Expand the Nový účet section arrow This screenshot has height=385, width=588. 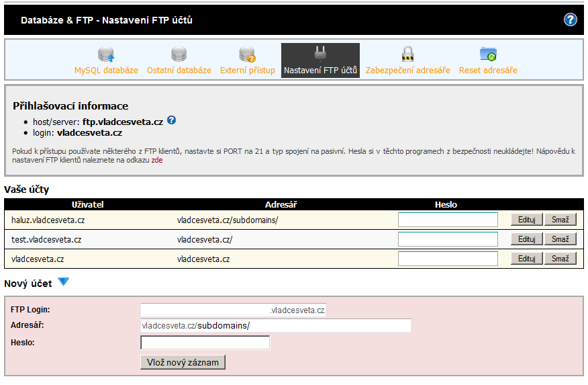pos(63,282)
